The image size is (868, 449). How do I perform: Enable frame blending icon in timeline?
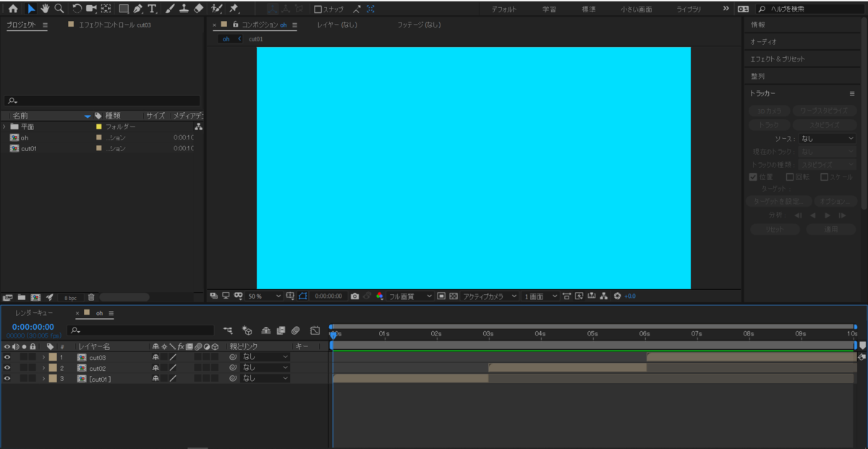tap(281, 330)
